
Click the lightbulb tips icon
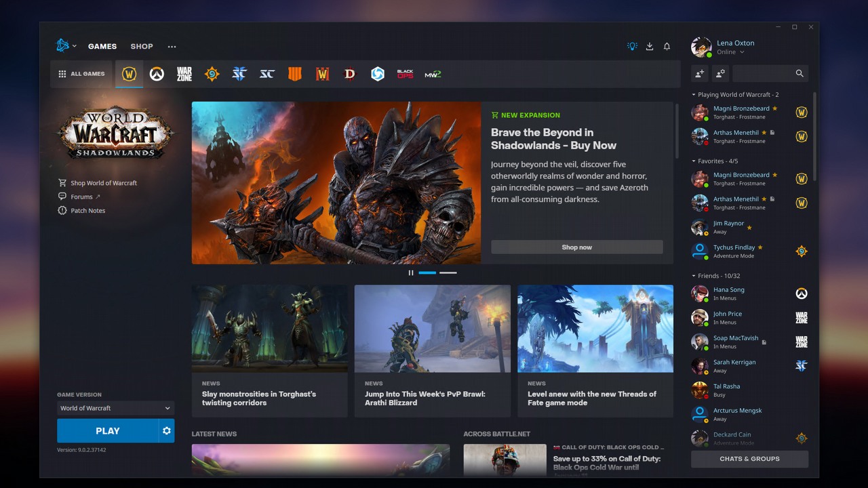pyautogui.click(x=632, y=46)
